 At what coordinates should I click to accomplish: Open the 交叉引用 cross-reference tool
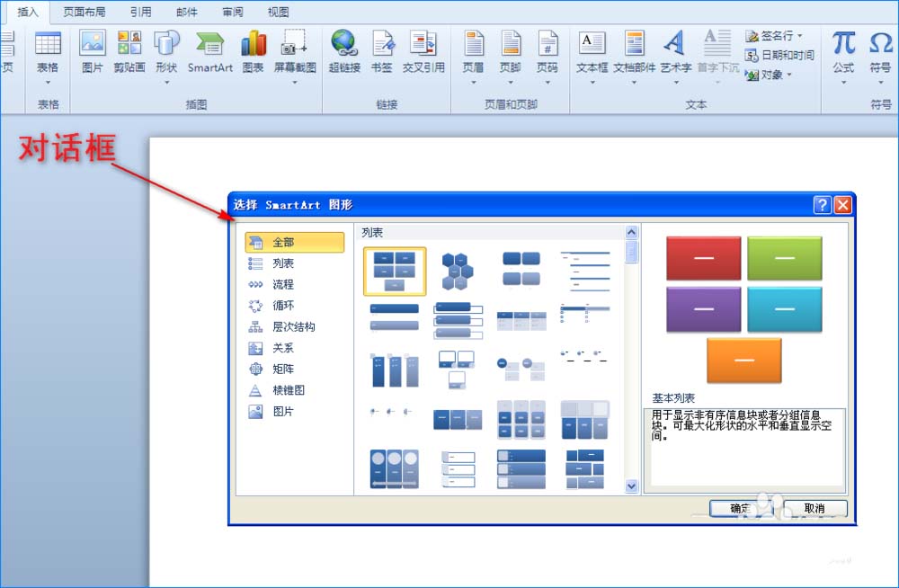423,52
